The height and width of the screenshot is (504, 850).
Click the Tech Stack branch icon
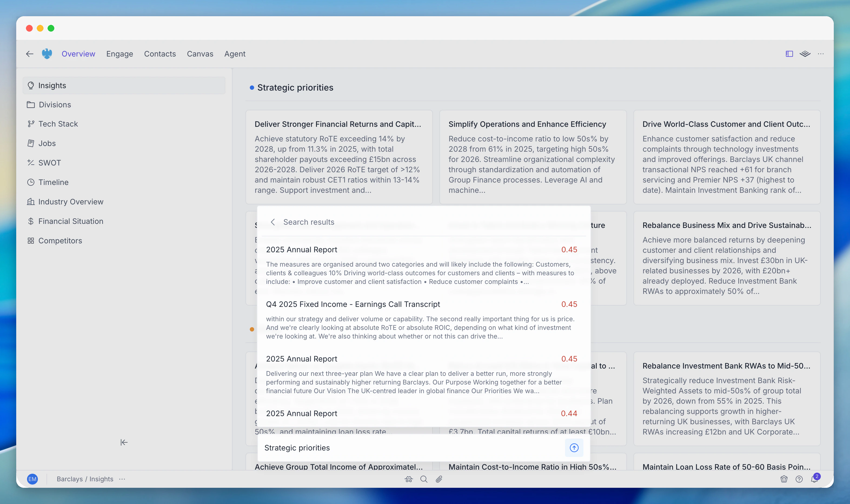31,124
